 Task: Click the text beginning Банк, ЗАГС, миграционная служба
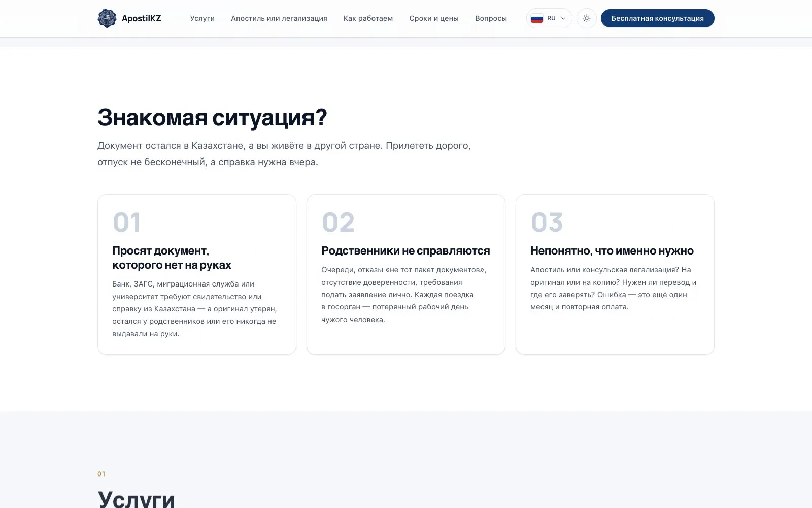(195, 309)
